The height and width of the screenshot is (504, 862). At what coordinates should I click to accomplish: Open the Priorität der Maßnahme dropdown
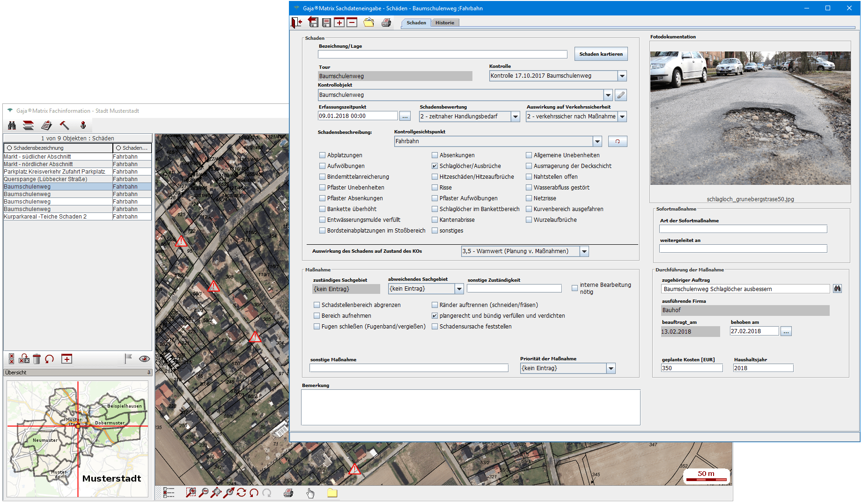tap(611, 369)
